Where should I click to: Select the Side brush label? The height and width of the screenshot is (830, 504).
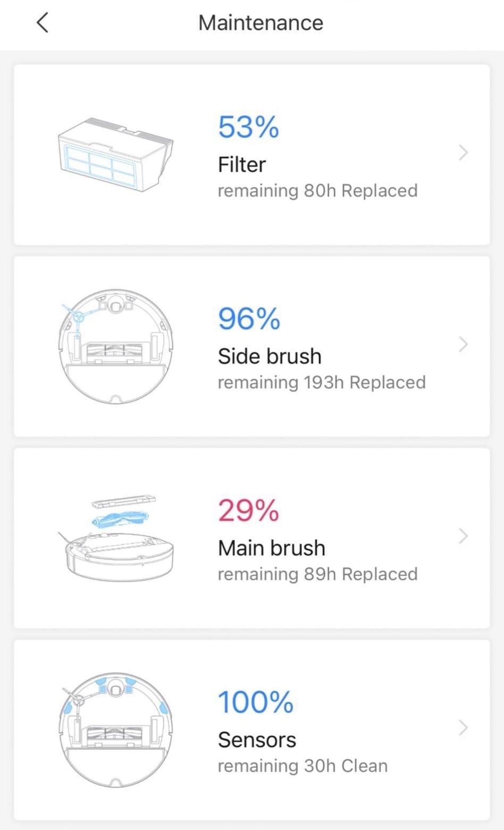[x=270, y=356]
